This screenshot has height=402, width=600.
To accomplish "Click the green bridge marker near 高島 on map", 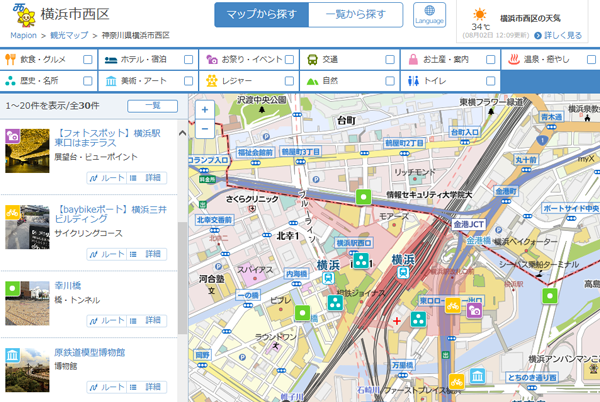I will pyautogui.click(x=548, y=295).
